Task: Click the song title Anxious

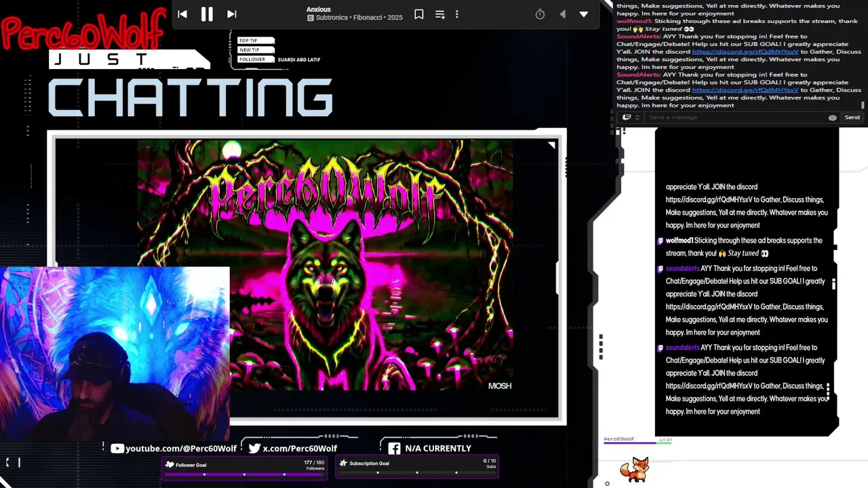Action: pos(318,9)
